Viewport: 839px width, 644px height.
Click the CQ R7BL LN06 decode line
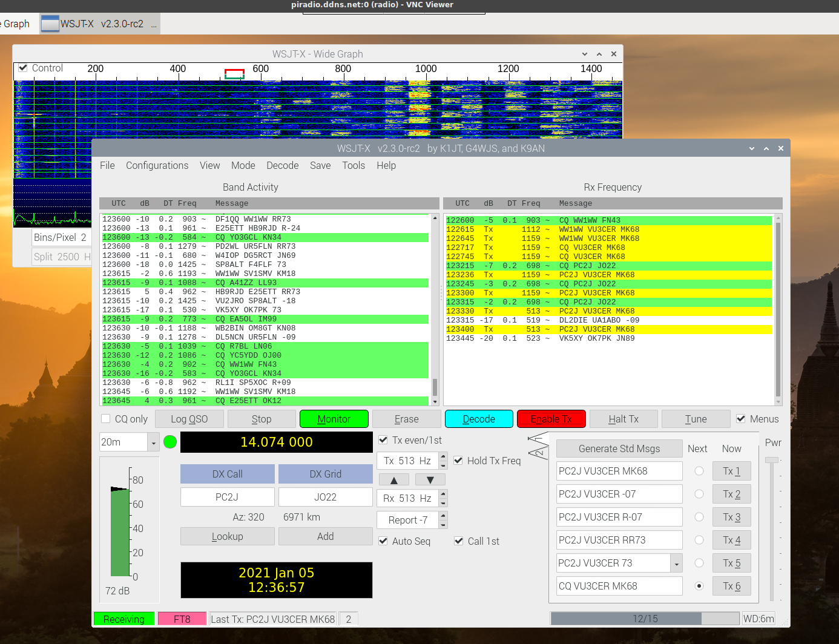265,346
